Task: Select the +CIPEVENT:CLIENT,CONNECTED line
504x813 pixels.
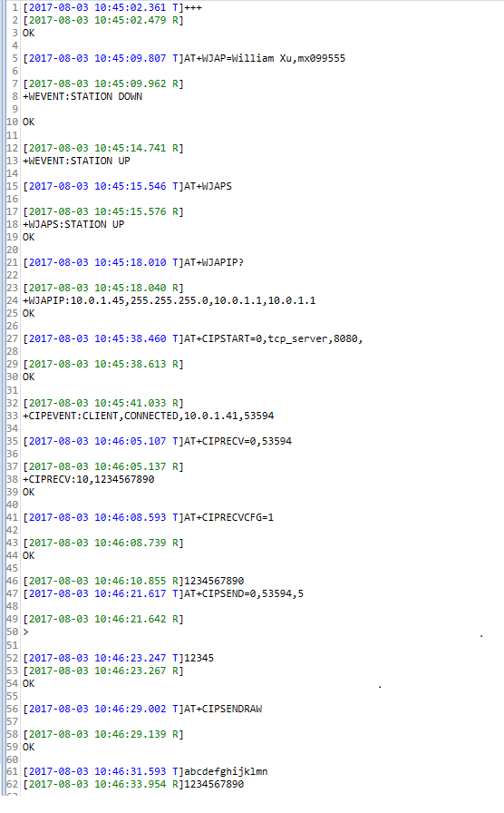Action: (148, 416)
